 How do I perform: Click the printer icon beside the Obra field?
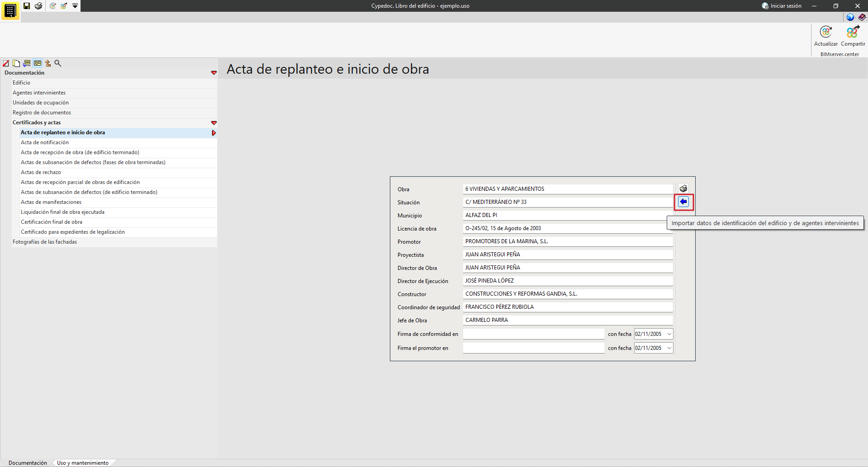[x=683, y=189]
